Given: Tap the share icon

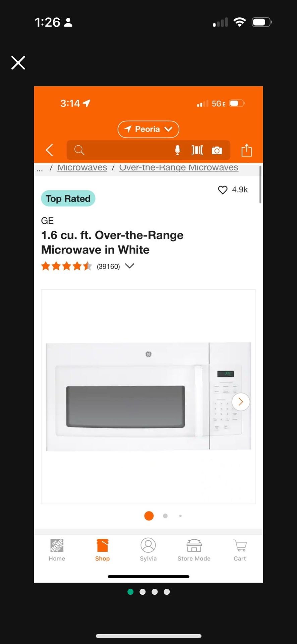Looking at the screenshot, I should pos(247,150).
